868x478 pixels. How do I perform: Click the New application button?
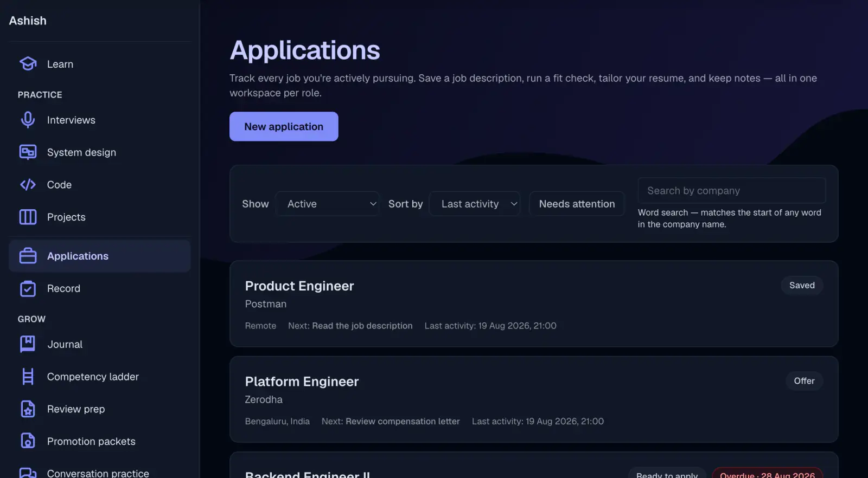click(x=284, y=126)
